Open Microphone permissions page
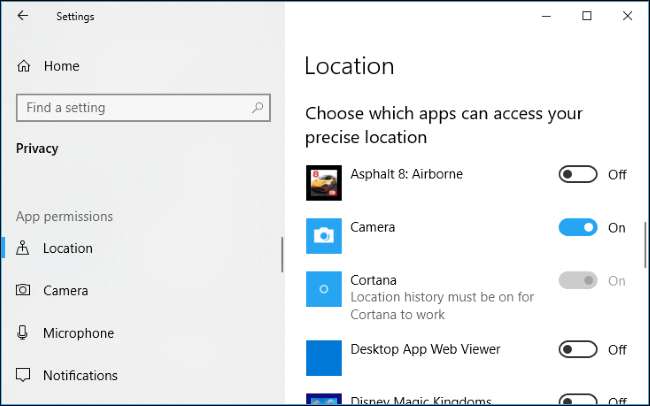650x406 pixels. 78,333
